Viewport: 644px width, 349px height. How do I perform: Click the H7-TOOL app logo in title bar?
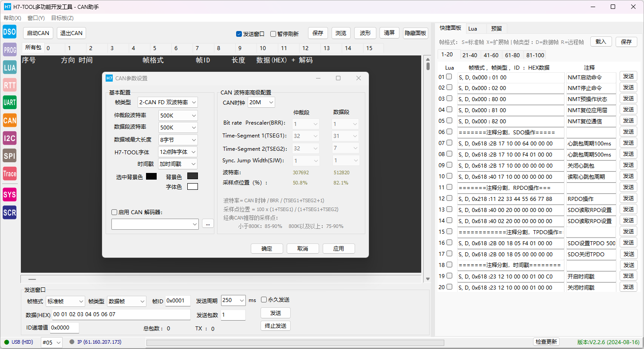coord(7,7)
